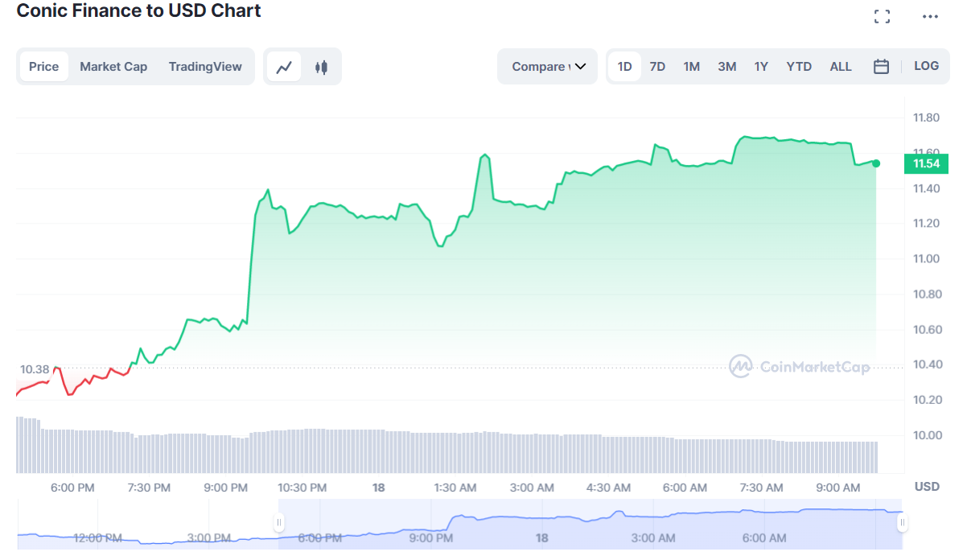Click the 1:30 AM time axis label
The height and width of the screenshot is (560, 967).
pos(455,488)
